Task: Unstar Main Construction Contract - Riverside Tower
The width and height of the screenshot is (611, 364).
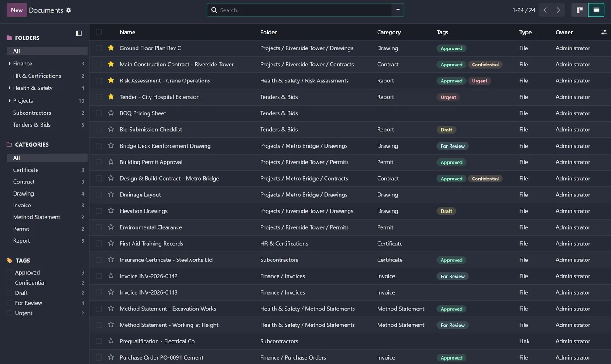Action: (111, 64)
